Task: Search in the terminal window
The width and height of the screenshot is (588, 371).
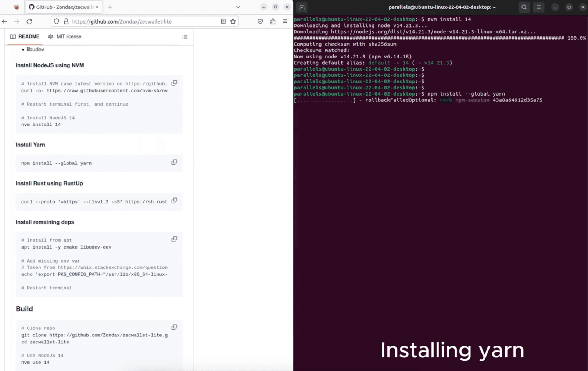Action: tap(524, 7)
